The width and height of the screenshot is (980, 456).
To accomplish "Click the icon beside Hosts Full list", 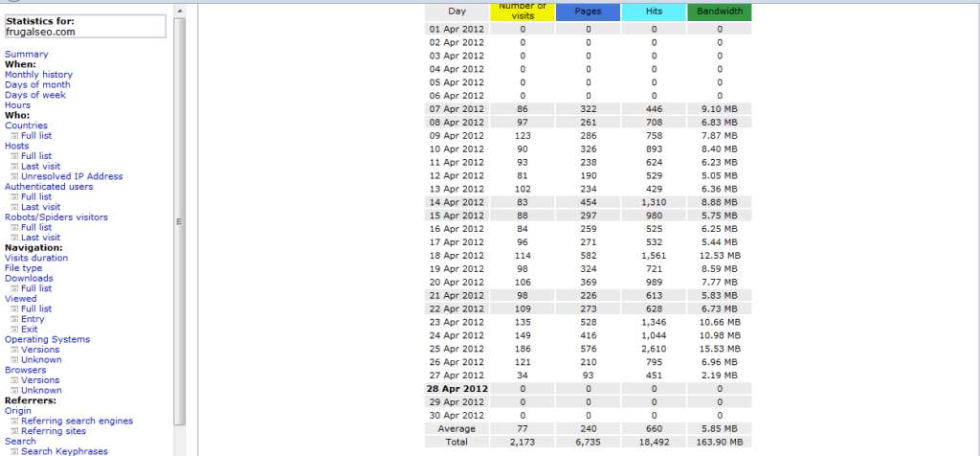I will tap(15, 156).
